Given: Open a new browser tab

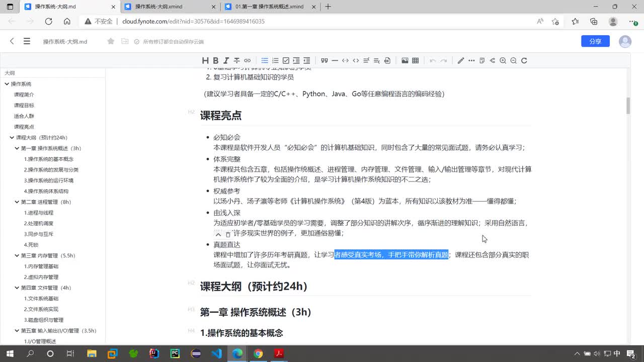Looking at the screenshot, I should (x=328, y=7).
